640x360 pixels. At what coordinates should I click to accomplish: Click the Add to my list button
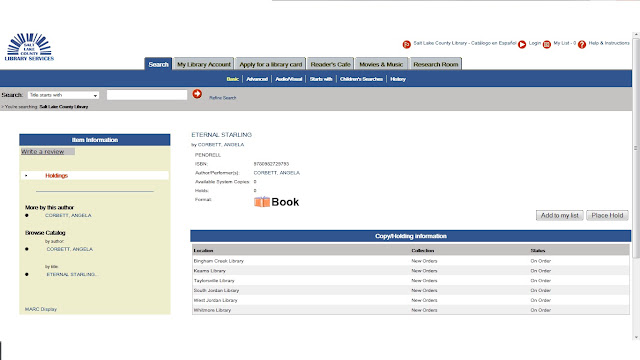pyautogui.click(x=559, y=216)
